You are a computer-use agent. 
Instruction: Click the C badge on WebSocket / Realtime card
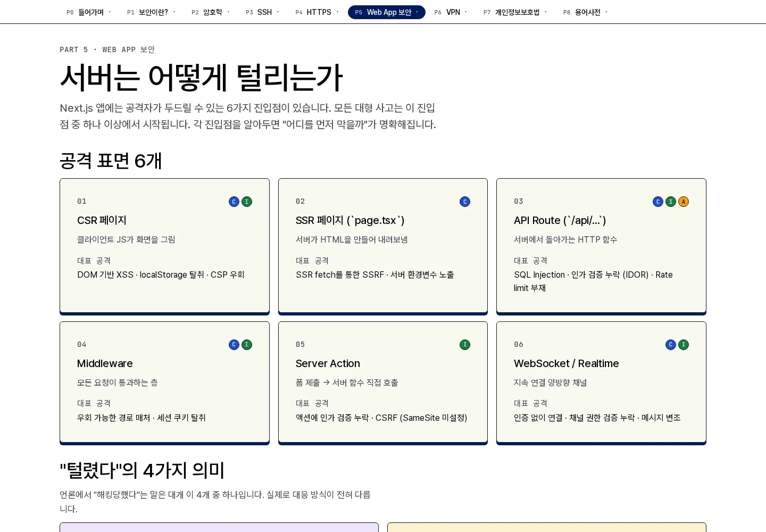coord(671,345)
